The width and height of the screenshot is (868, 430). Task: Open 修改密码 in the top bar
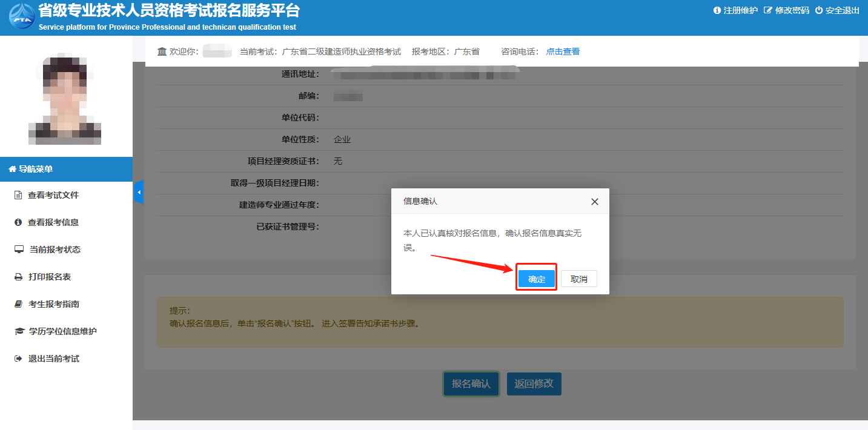(786, 10)
